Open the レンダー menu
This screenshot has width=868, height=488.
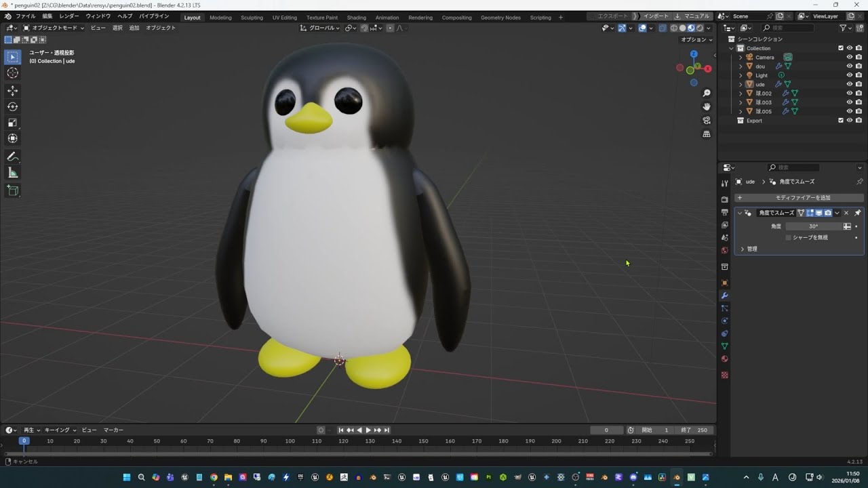tap(69, 16)
